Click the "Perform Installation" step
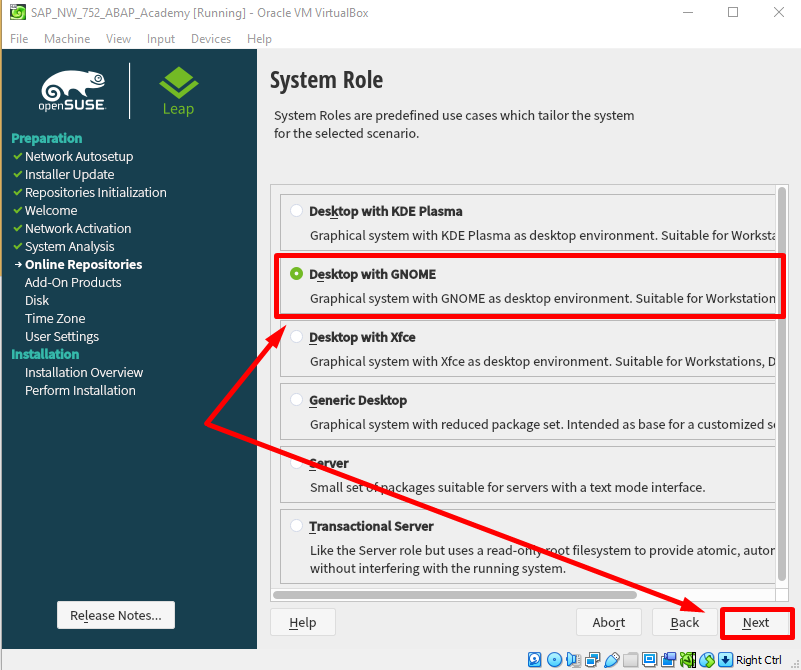This screenshot has height=670, width=801. (80, 390)
